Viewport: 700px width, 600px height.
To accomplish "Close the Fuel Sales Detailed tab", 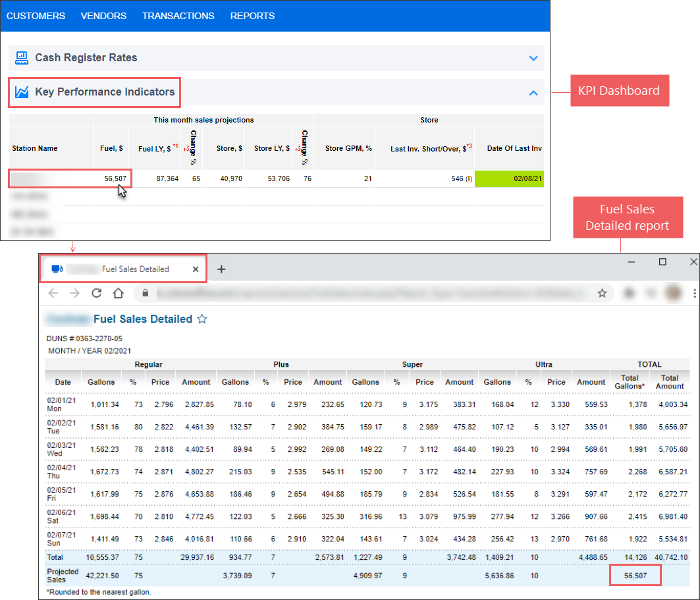I will tap(196, 269).
